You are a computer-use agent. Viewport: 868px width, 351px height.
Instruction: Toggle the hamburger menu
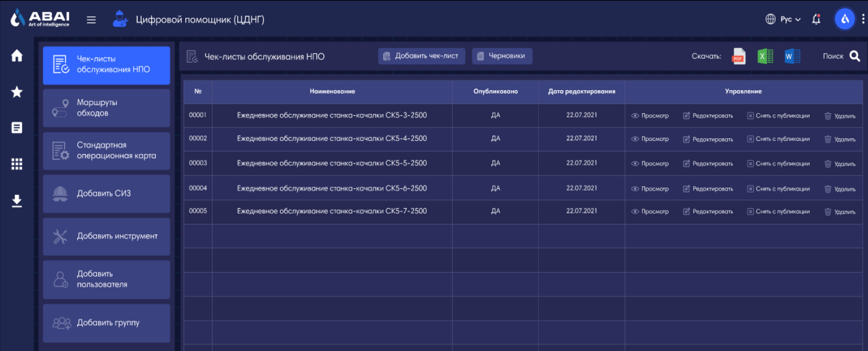click(91, 20)
